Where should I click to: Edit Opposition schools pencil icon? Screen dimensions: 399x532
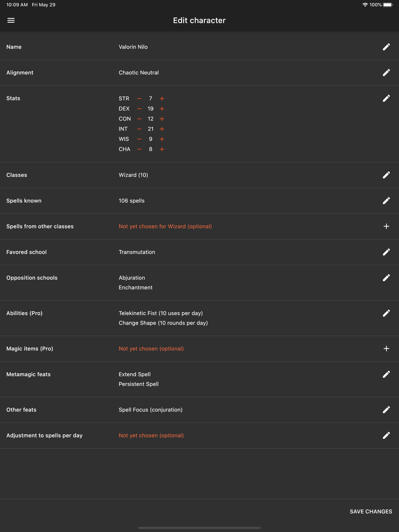pos(386,278)
